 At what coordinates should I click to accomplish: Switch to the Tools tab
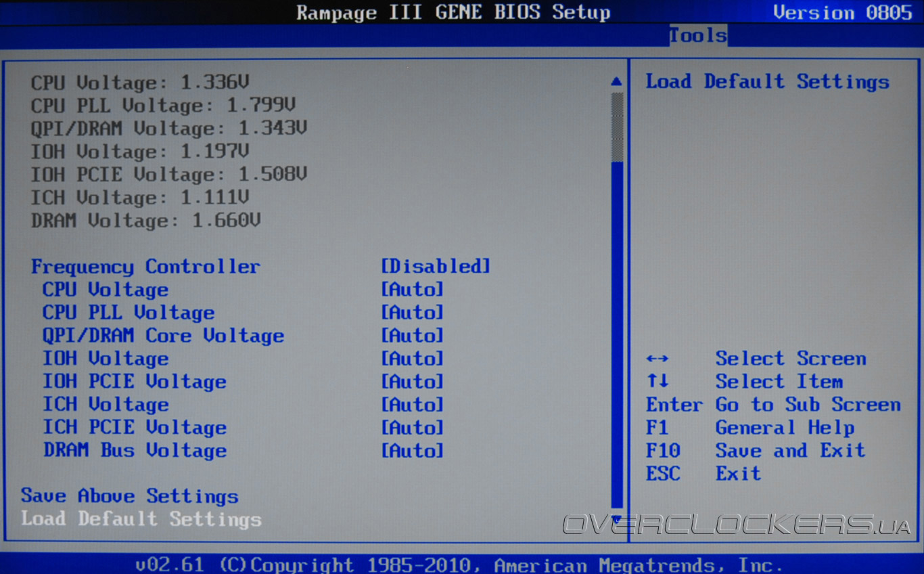pos(698,35)
